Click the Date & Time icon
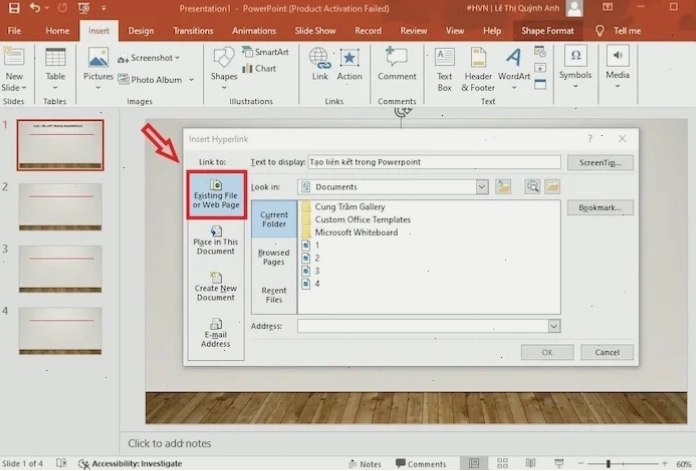 (x=540, y=52)
